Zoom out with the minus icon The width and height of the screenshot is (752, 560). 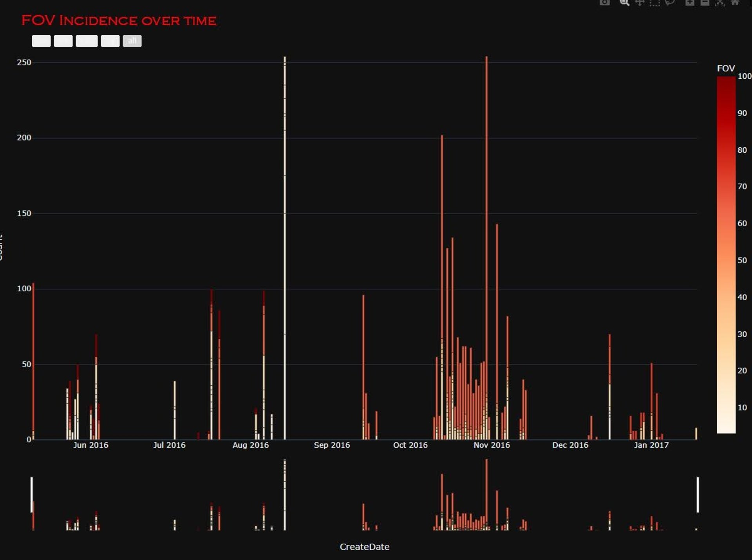pos(705,2)
